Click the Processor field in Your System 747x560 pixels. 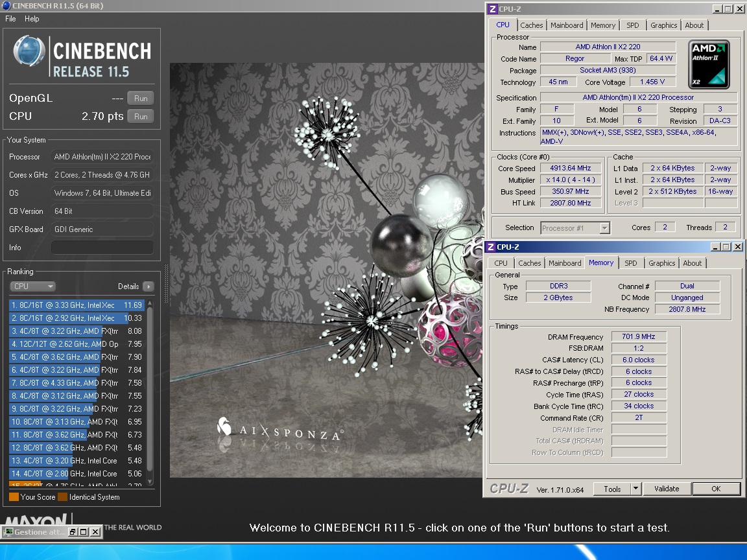click(x=102, y=157)
